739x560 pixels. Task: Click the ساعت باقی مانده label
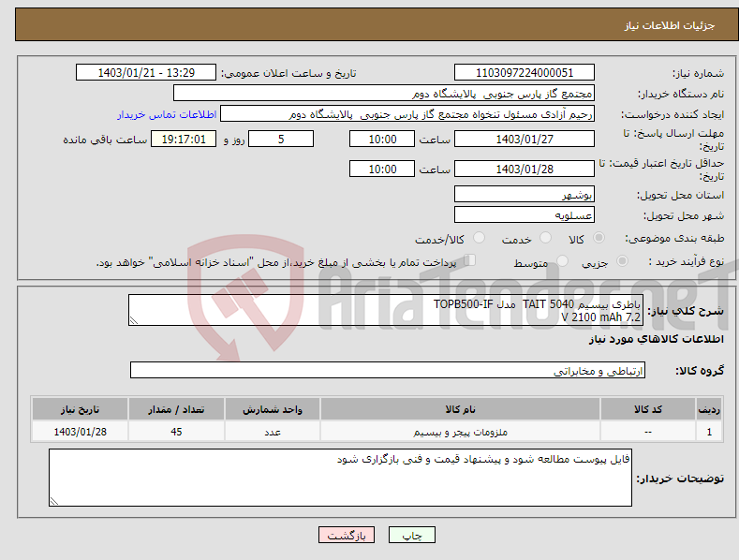105,140
